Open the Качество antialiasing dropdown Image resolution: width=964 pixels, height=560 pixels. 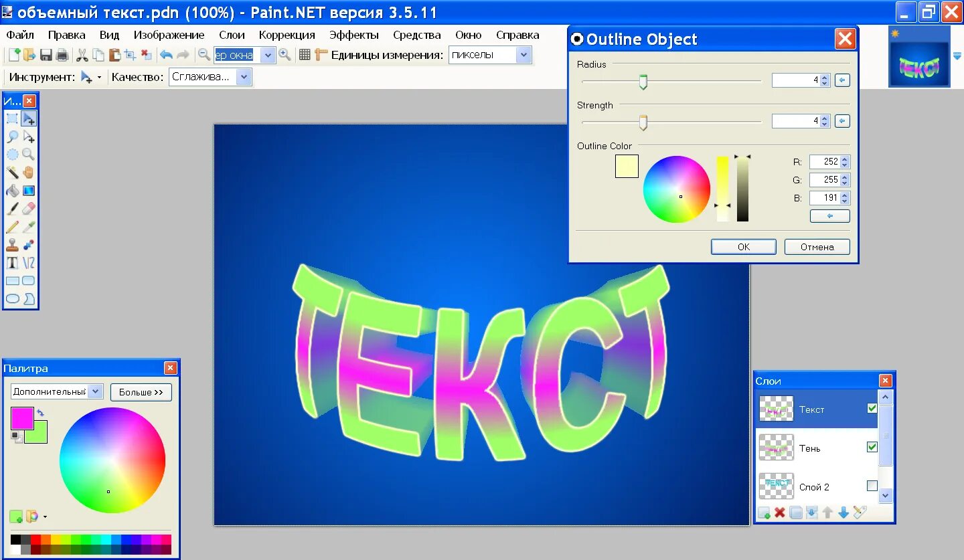point(244,77)
